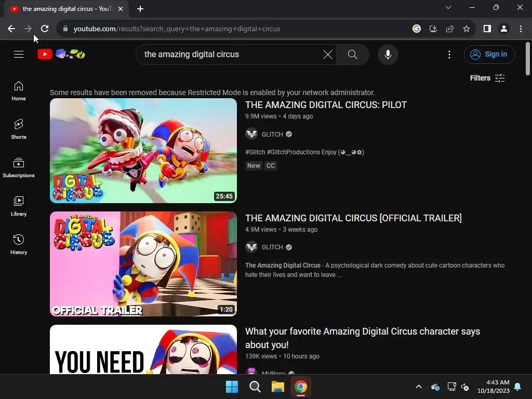Play the YOU NEED thumbnail video
The height and width of the screenshot is (399, 532).
click(x=143, y=350)
